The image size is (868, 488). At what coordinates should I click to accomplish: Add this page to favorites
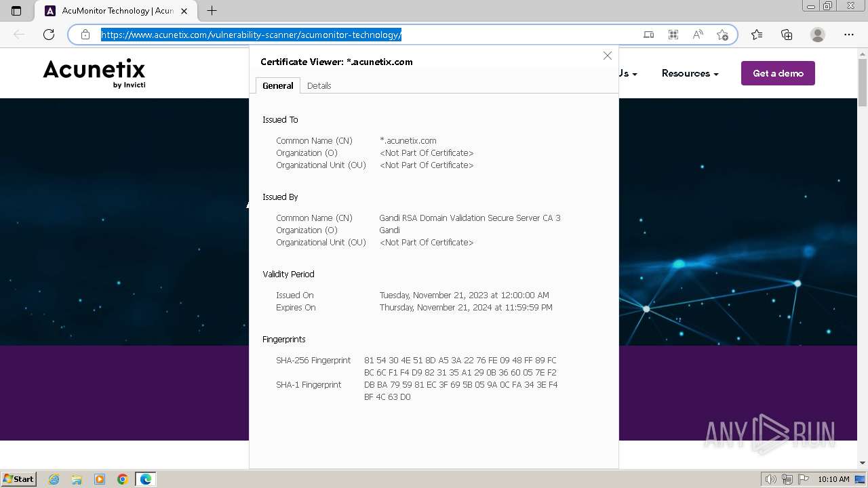722,35
